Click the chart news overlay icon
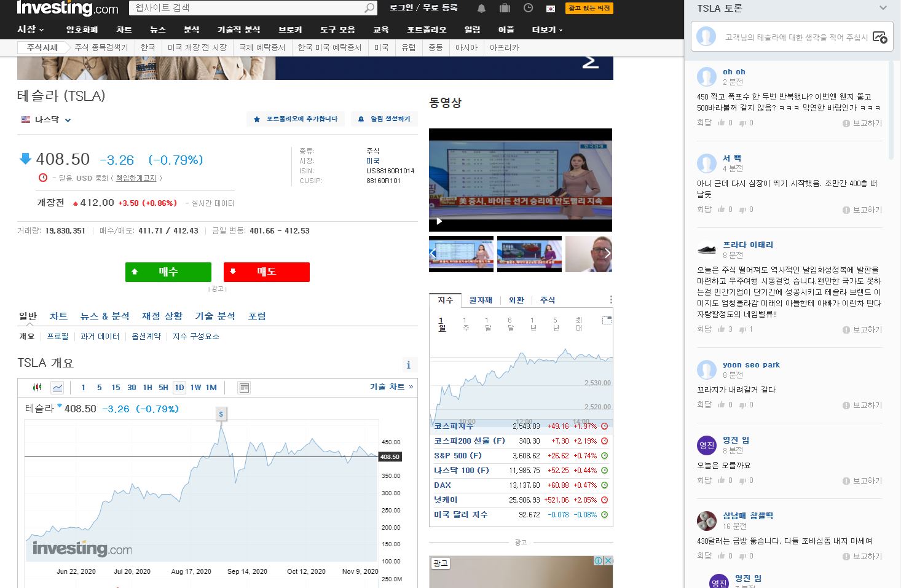Image resolution: width=901 pixels, height=588 pixels. [244, 388]
